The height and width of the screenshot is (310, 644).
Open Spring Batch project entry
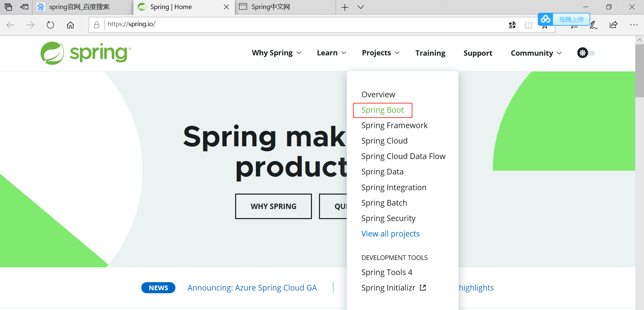click(384, 203)
